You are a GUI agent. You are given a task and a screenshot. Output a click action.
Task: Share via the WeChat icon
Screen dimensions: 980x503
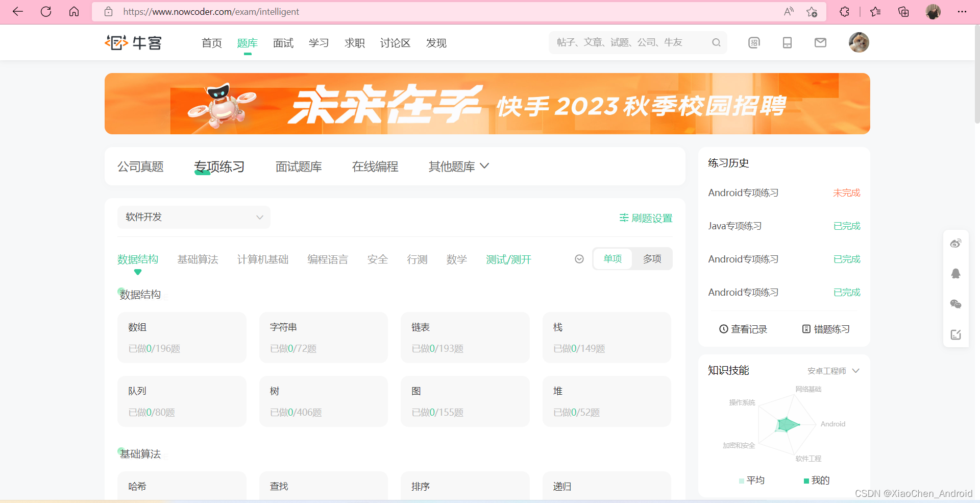[x=955, y=304]
